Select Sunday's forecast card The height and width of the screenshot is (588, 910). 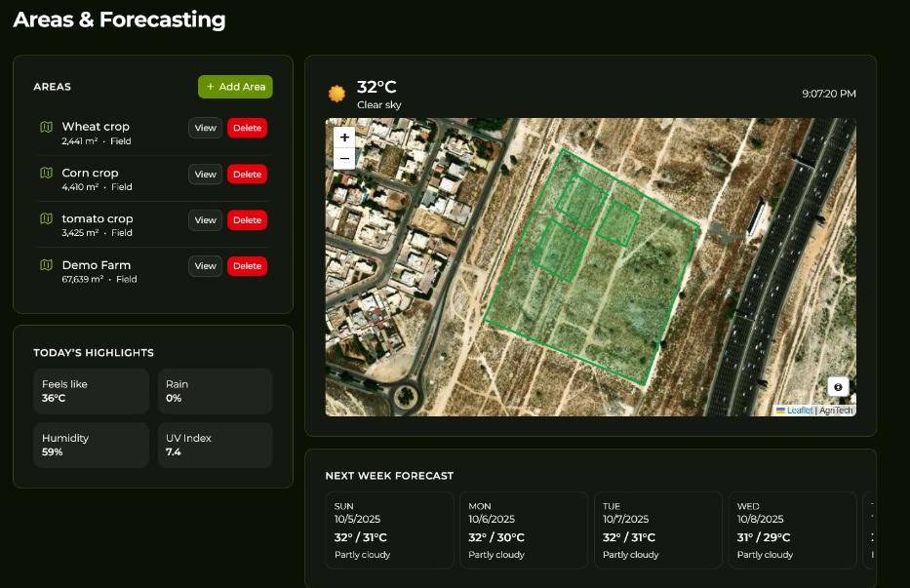389,529
